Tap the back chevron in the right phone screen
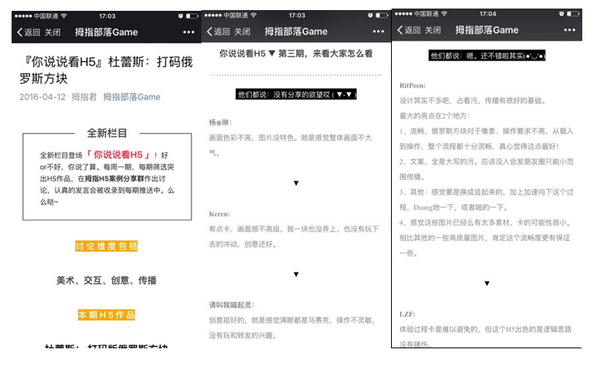600x366 pixels. pyautogui.click(x=400, y=30)
